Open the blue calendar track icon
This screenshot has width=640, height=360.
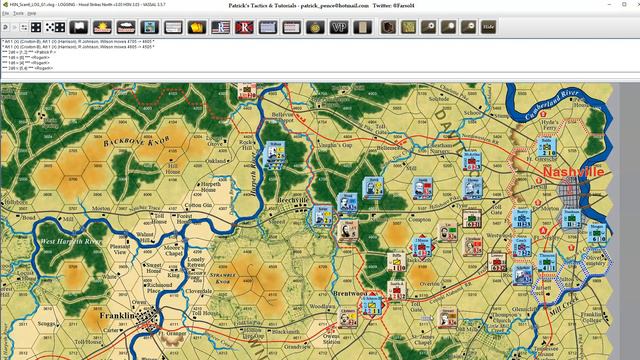268,27
